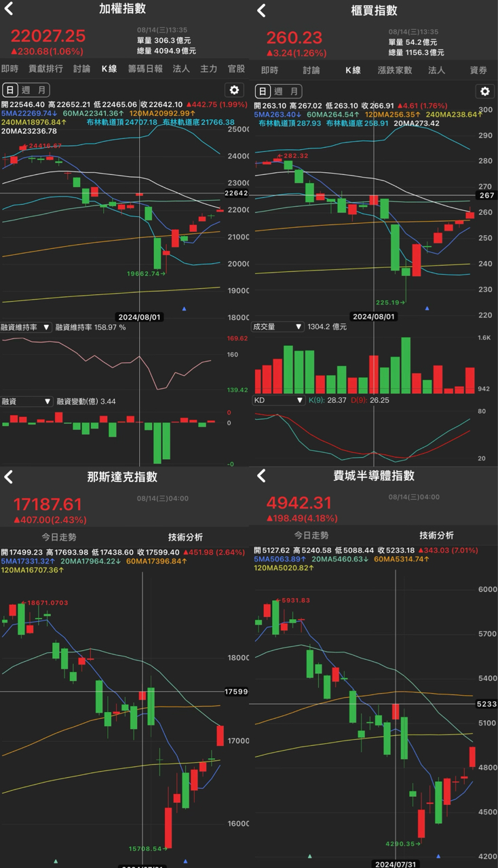Go back from 櫃買指數 page
The height and width of the screenshot is (868, 498).
[261, 11]
